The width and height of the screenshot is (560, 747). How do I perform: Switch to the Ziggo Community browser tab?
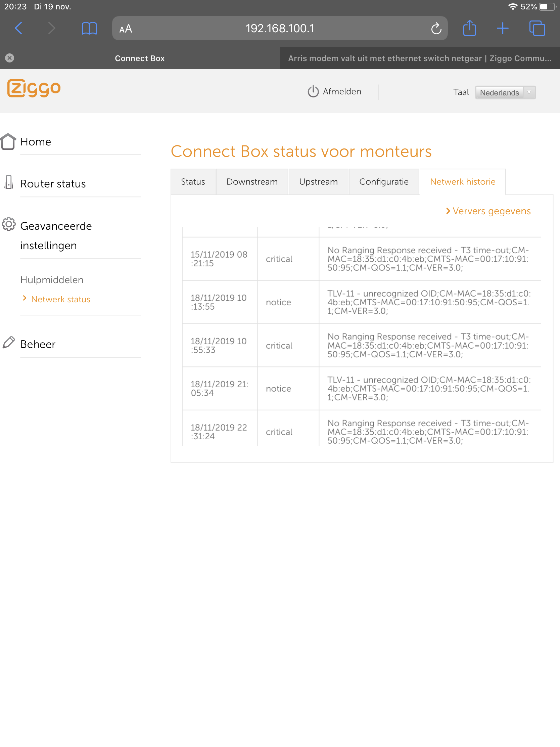(x=420, y=58)
